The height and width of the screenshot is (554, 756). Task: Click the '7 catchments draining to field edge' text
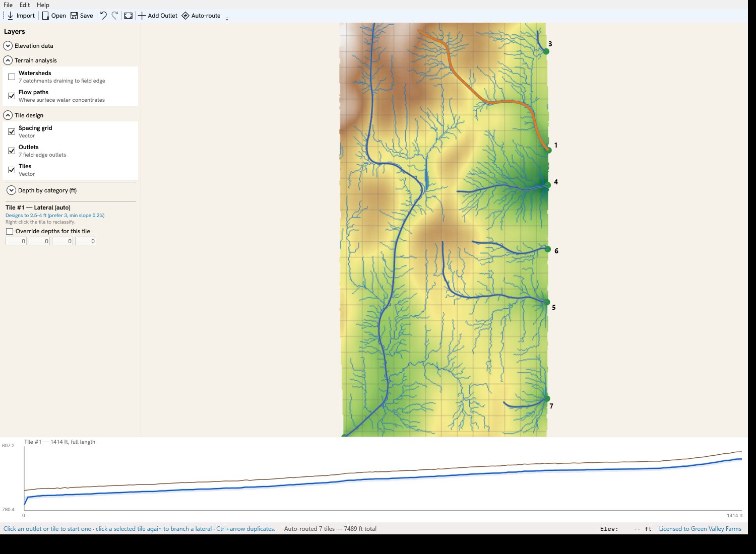coord(62,81)
